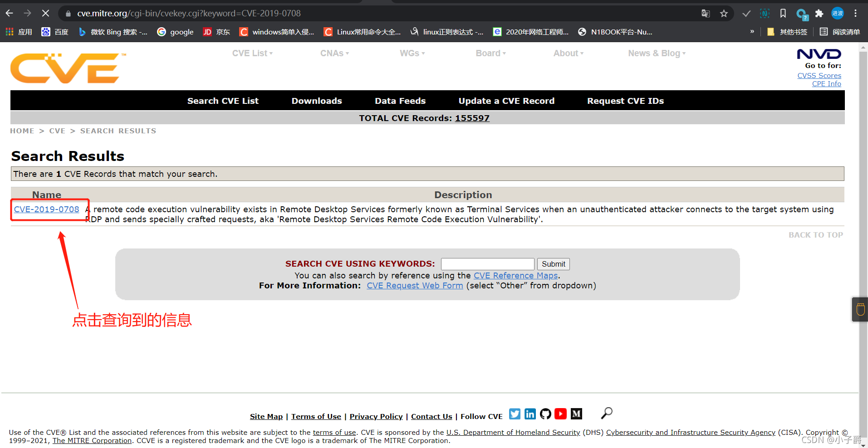Click the bookmark-shaped extension icon
The image size is (868, 448).
pyautogui.click(x=783, y=13)
